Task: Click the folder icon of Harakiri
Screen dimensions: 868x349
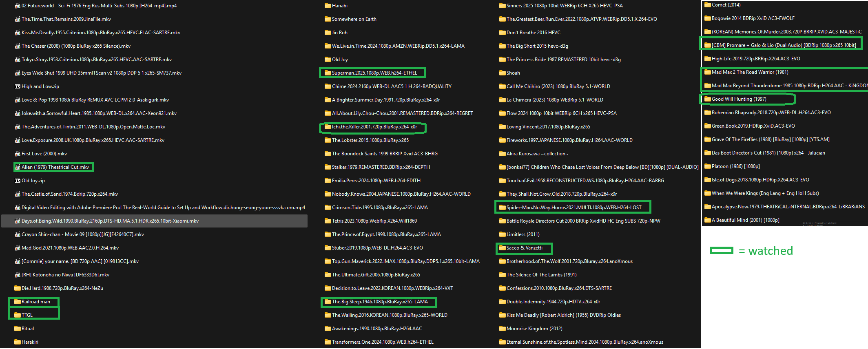Action: pyautogui.click(x=18, y=342)
